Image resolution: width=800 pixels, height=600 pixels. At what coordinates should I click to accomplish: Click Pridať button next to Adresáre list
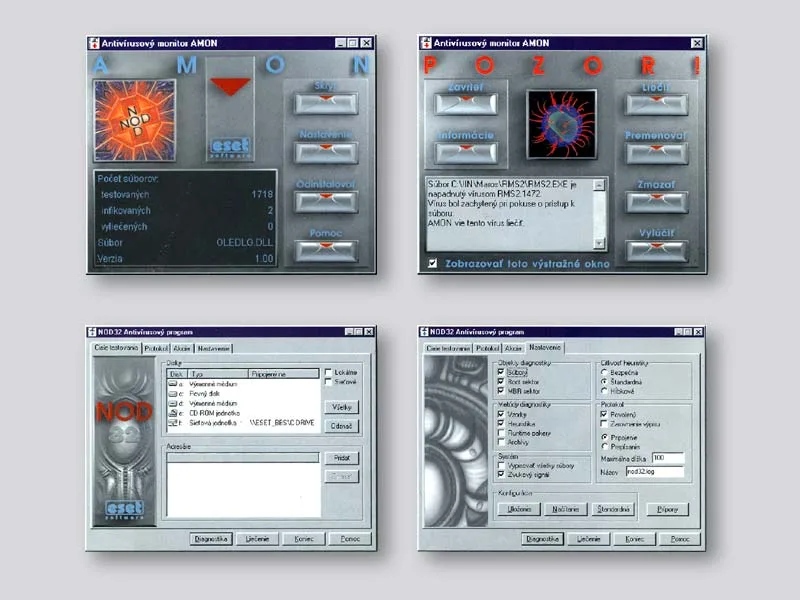click(x=342, y=458)
